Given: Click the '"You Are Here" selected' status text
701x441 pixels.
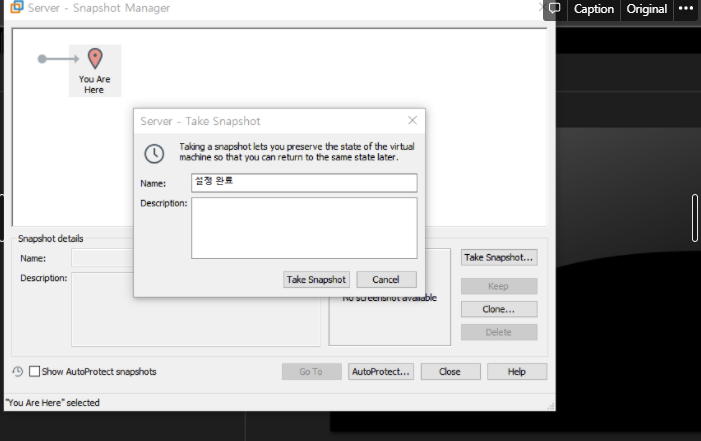Looking at the screenshot, I should (53, 403).
